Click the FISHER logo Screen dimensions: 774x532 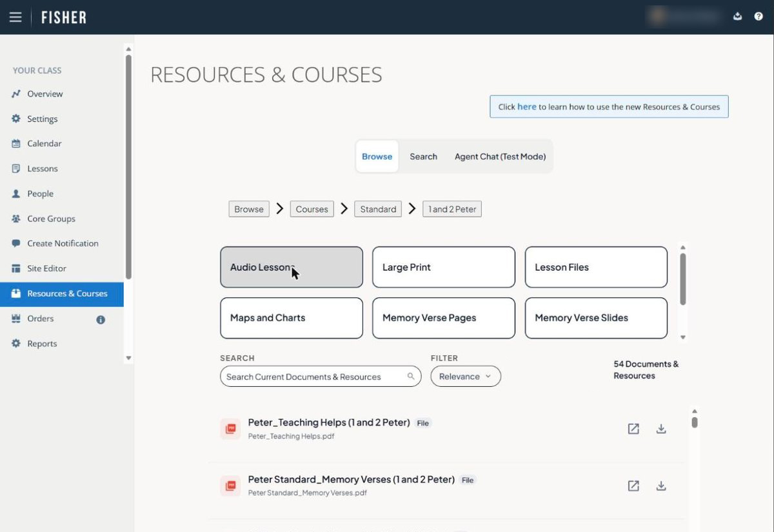tap(64, 17)
